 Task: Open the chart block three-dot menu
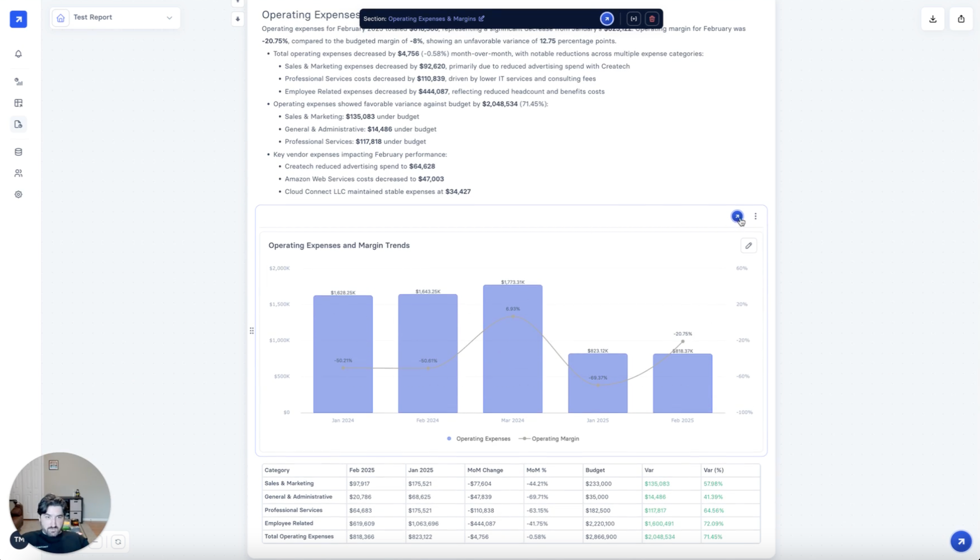click(x=755, y=216)
